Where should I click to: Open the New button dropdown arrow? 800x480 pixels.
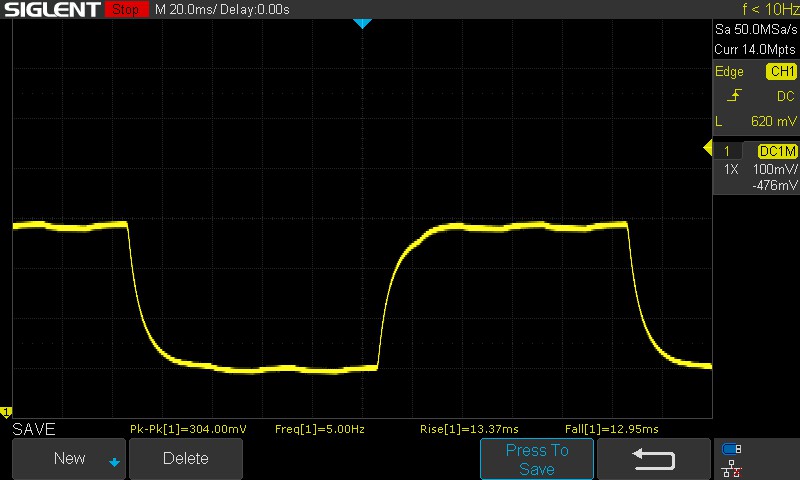pos(114,462)
